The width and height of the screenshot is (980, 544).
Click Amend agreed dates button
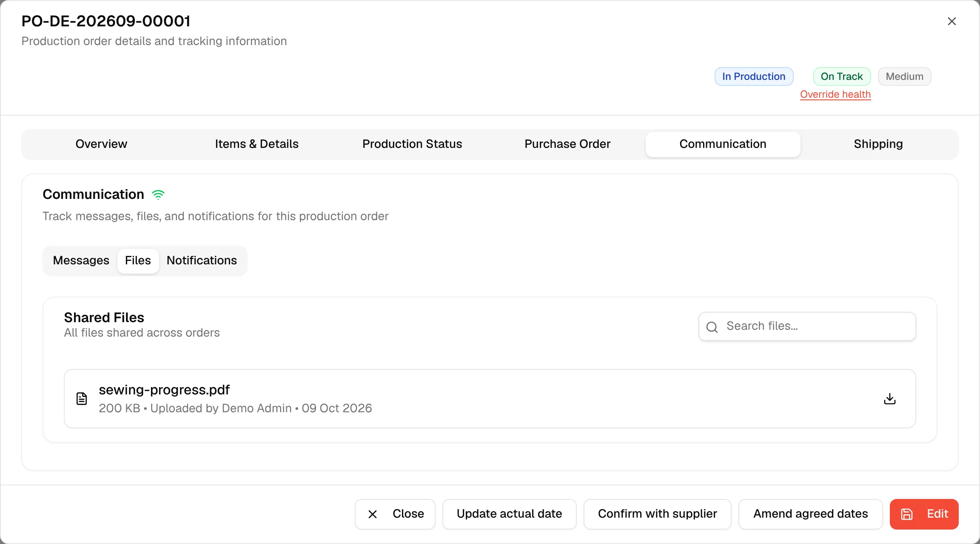811,514
